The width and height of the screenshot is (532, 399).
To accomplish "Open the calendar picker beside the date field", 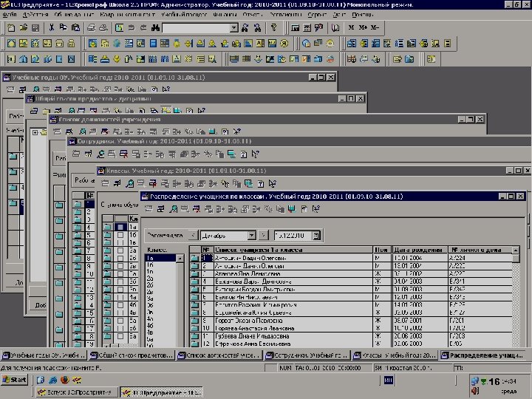I will [x=316, y=236].
